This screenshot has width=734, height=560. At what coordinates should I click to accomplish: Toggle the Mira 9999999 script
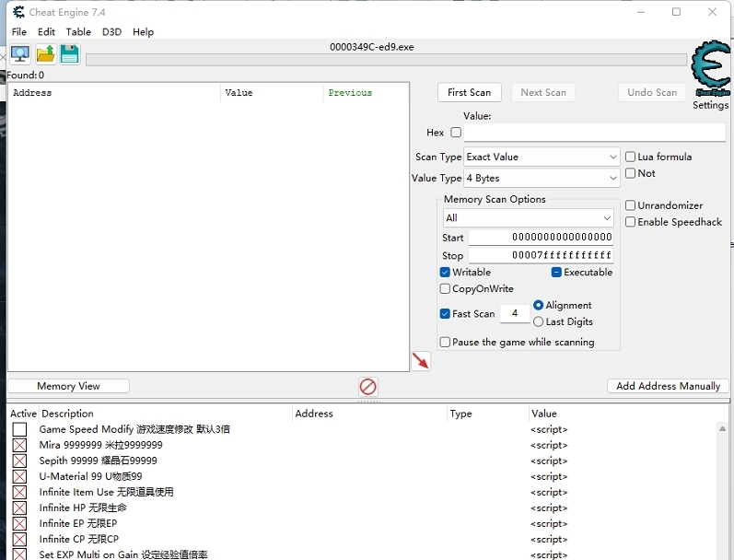(19, 445)
